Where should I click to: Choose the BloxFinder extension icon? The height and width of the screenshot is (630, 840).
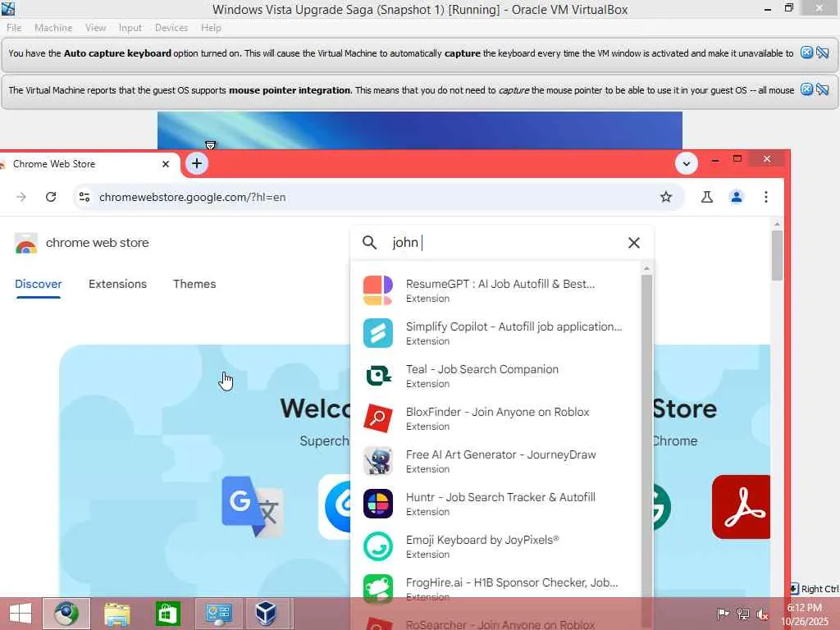(x=377, y=418)
